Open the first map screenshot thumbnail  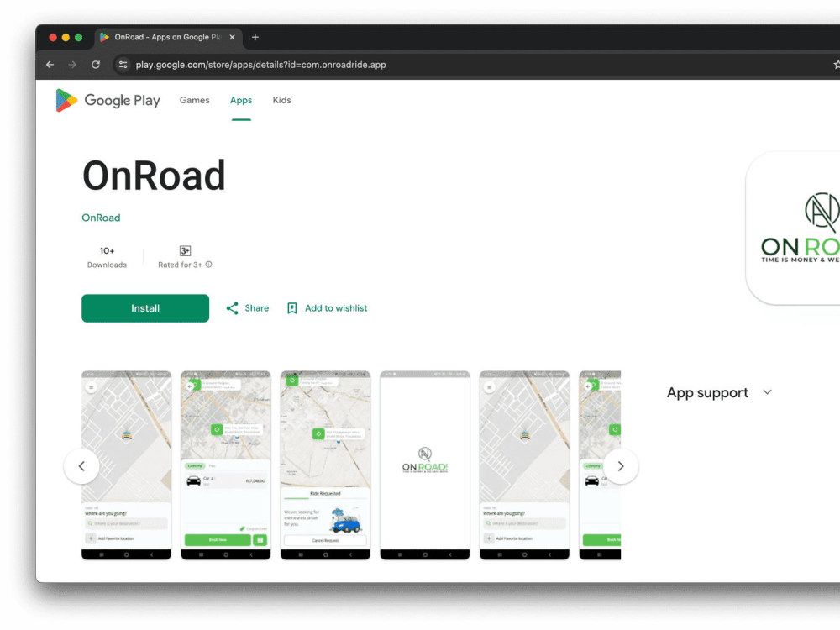coord(127,465)
